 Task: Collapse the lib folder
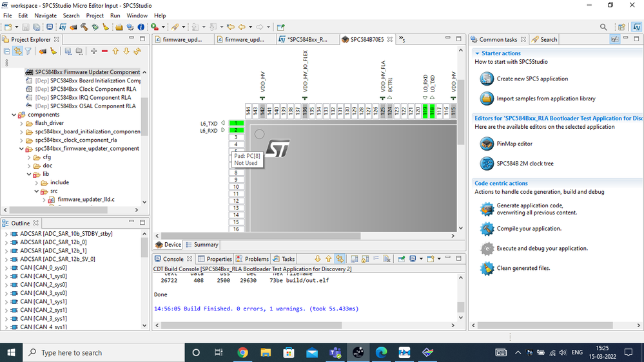pyautogui.click(x=29, y=174)
